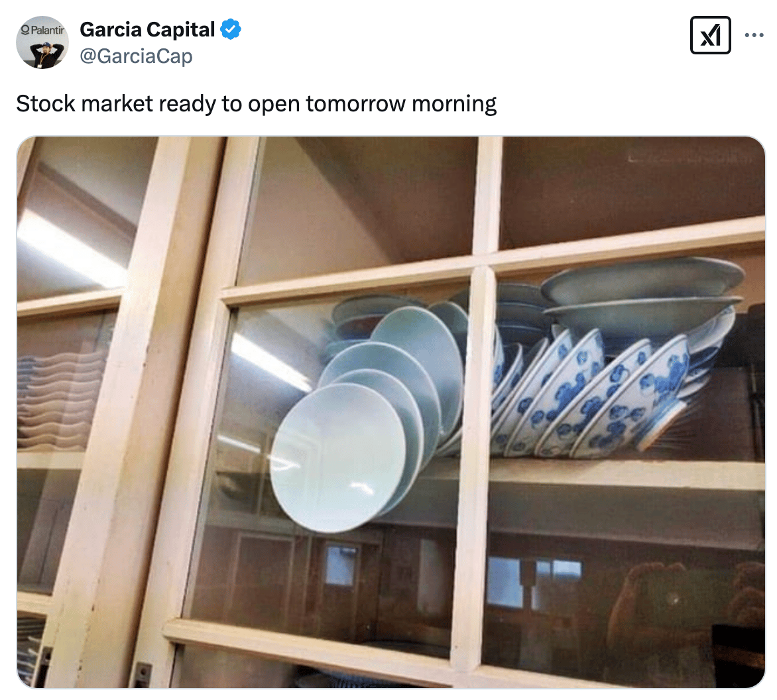The height and width of the screenshot is (700, 777).
Task: Click the Palantir logo inside the avatar
Action: (42, 30)
